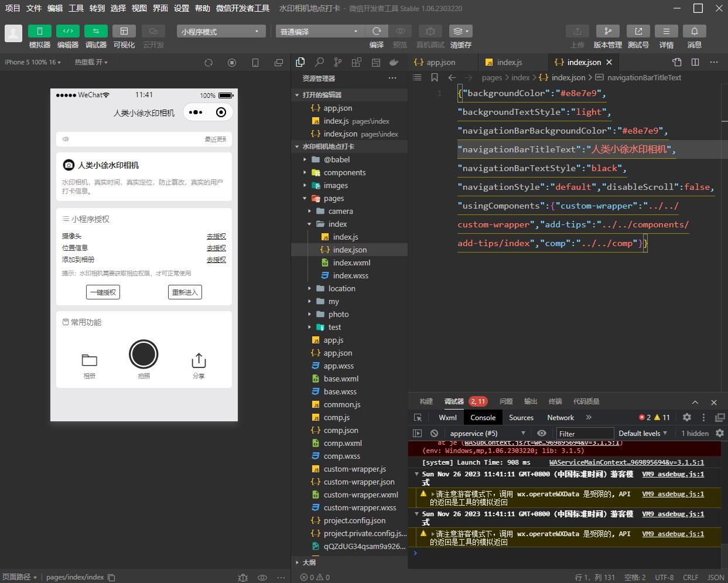The image size is (728, 583).
Task: Toggle the editor (编辑器) panel
Action: [68, 31]
